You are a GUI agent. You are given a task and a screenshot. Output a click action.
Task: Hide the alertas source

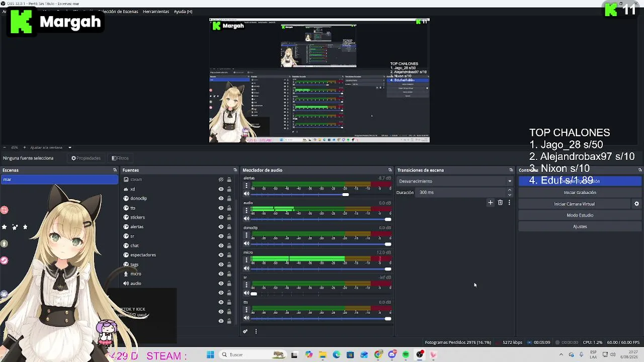coord(221,227)
